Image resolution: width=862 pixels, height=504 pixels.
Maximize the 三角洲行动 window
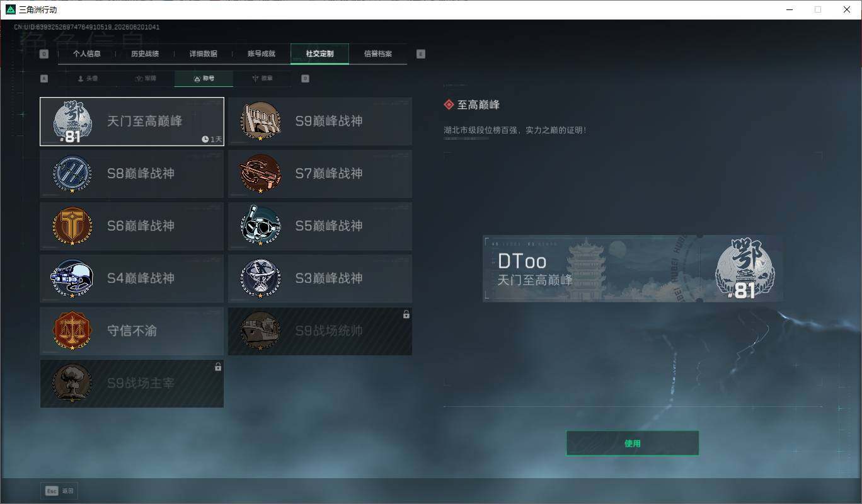818,9
